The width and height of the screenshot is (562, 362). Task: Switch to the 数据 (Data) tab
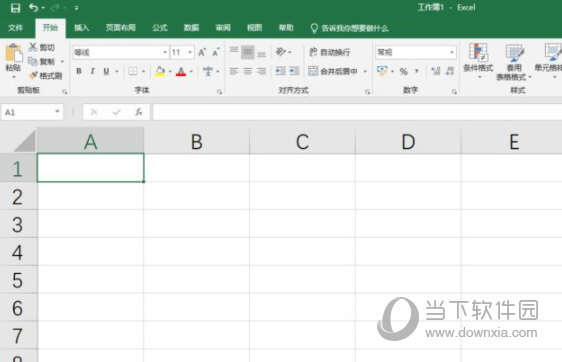pyautogui.click(x=191, y=28)
